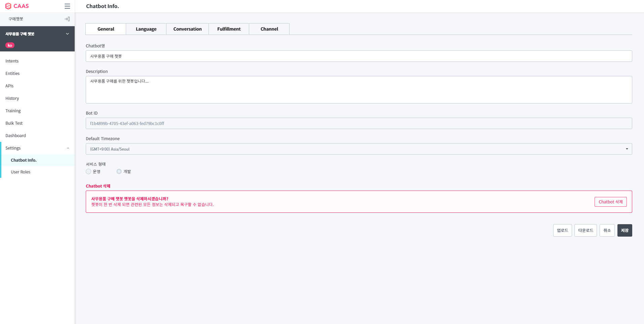Click the 다운로드 button
Image resolution: width=644 pixels, height=324 pixels.
[585, 230]
